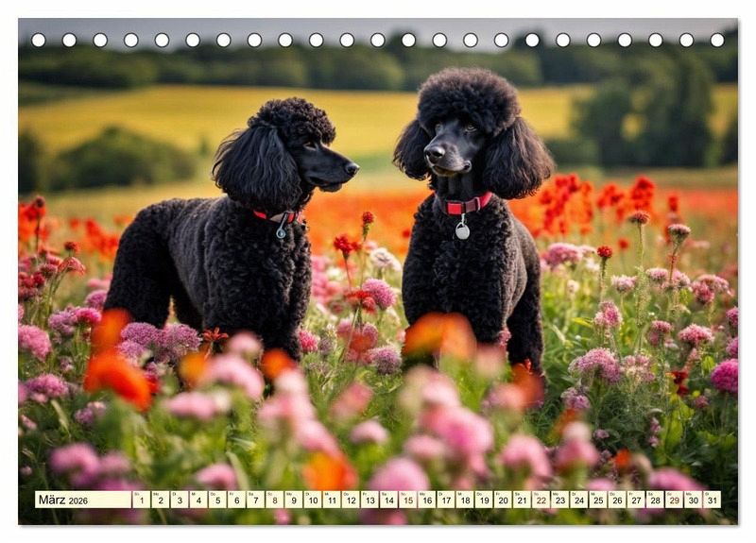Pick day 5 in the date row

tap(217, 500)
